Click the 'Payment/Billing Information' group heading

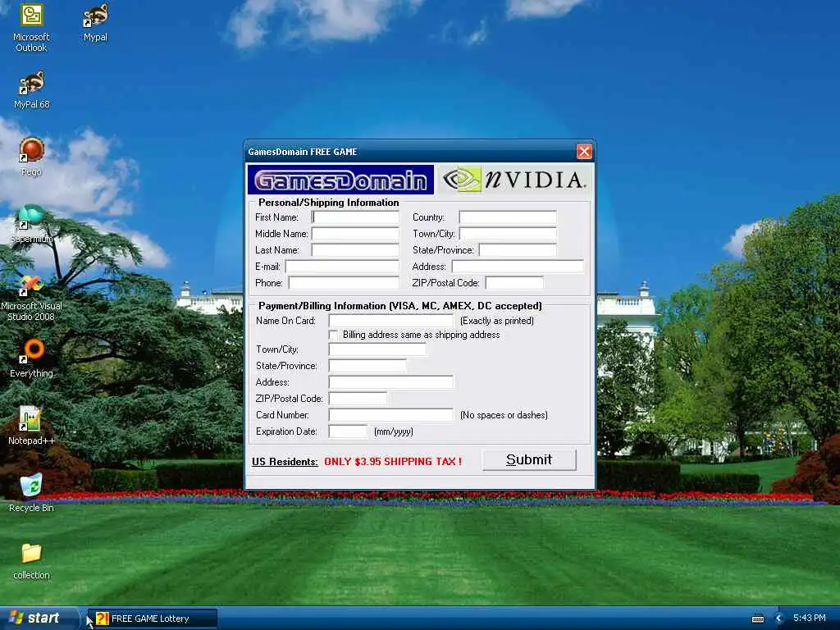[400, 306]
